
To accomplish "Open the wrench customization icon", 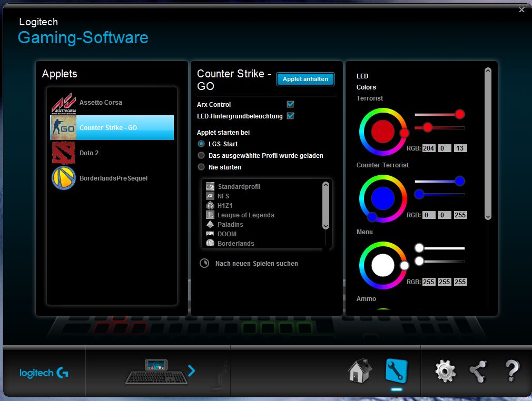I will click(396, 371).
